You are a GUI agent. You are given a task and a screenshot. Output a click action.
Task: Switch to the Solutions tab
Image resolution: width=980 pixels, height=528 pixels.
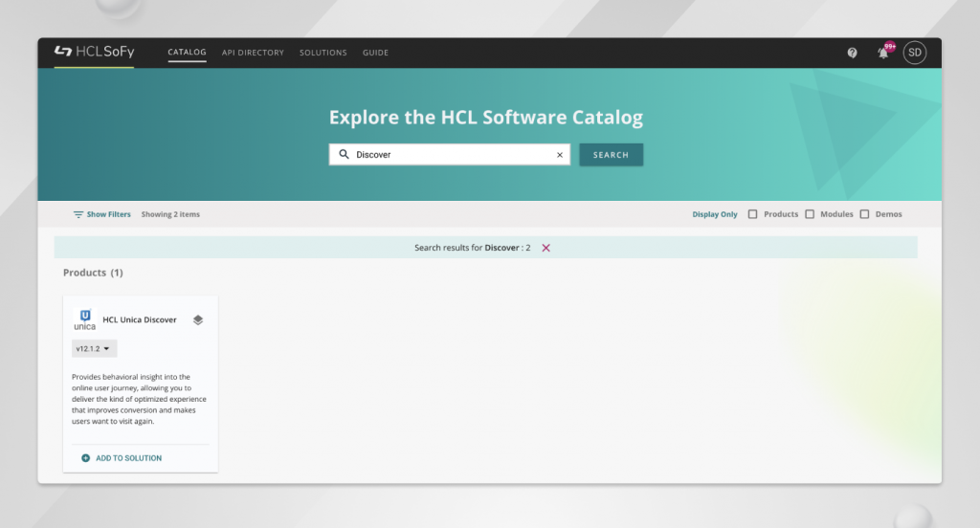pos(323,53)
